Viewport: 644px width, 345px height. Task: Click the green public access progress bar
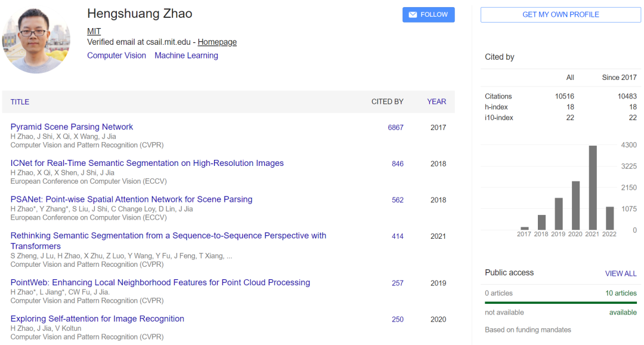point(561,303)
